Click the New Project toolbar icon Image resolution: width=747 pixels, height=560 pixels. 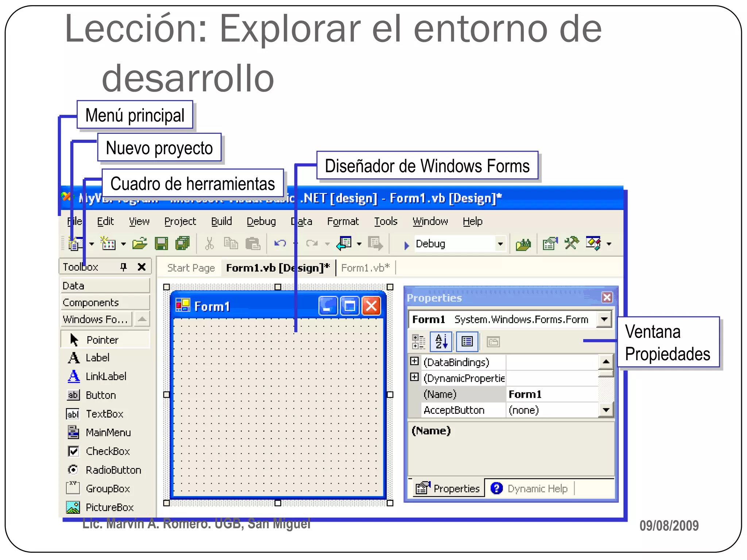pos(76,244)
